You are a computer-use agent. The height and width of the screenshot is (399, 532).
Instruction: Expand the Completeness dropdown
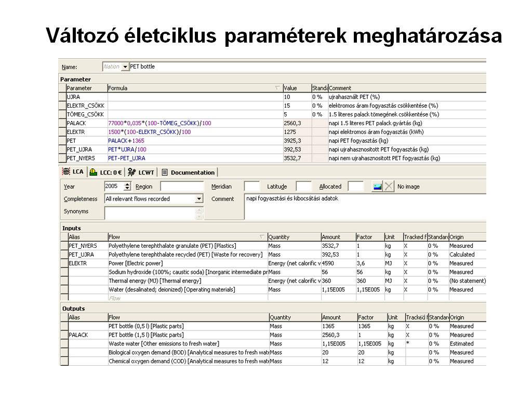[x=199, y=199]
